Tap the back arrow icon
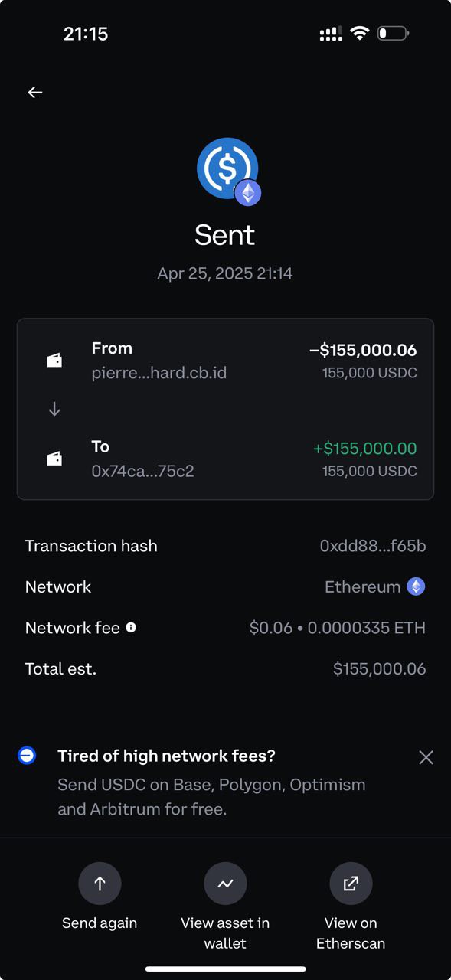 35,92
